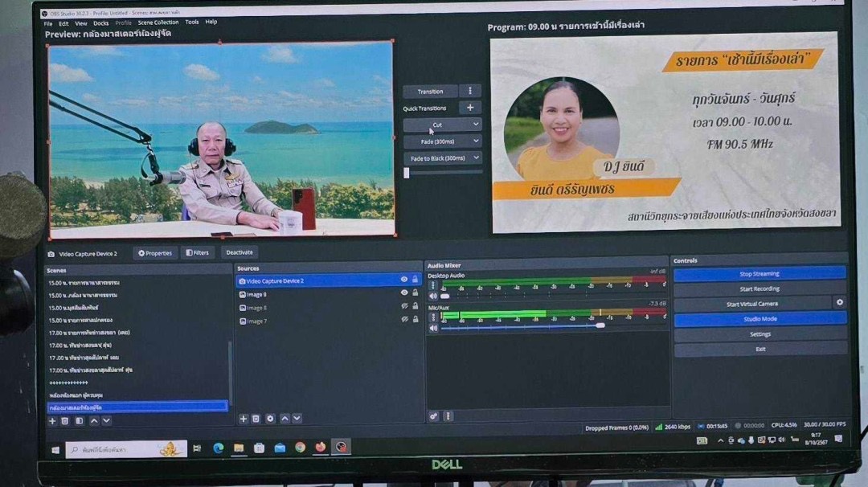The height and width of the screenshot is (487, 868).
Task: Open virtual camera settings gear icon
Action: click(x=840, y=303)
